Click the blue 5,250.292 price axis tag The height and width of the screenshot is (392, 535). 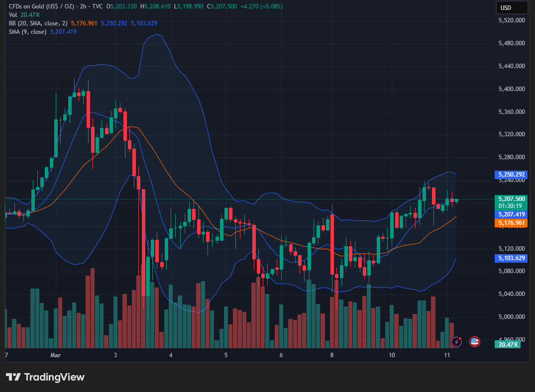click(x=512, y=175)
